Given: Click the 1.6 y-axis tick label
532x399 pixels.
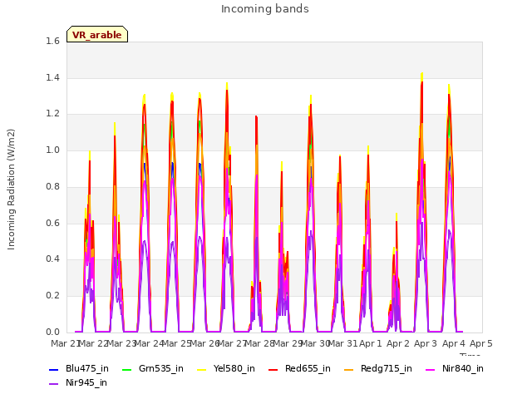Looking at the screenshot, I should [x=53, y=41].
